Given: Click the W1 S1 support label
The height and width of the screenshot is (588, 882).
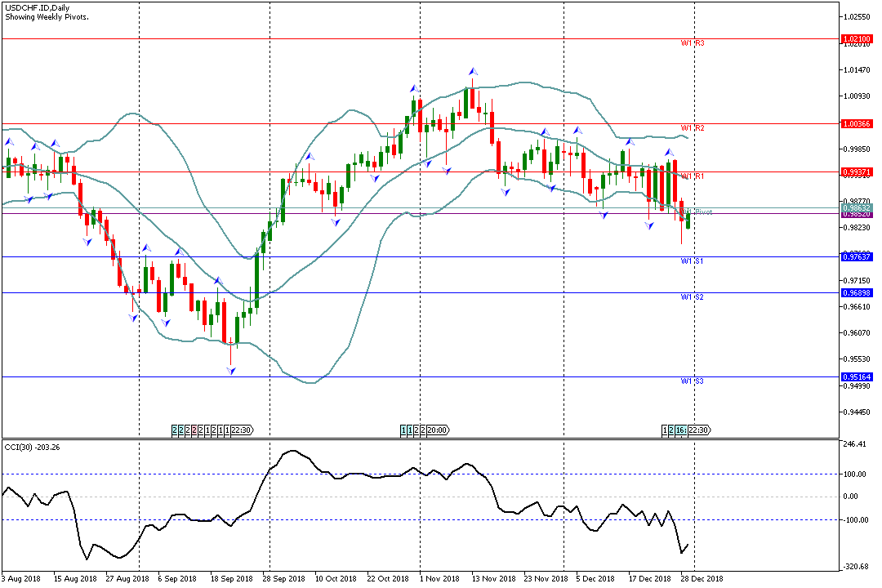Looking at the screenshot, I should click(693, 261).
